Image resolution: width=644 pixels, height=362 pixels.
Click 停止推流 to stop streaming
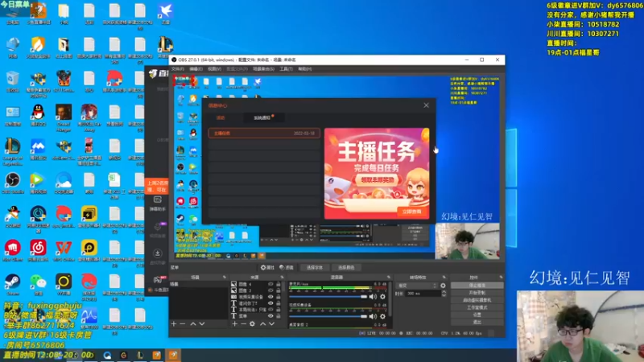click(x=477, y=286)
